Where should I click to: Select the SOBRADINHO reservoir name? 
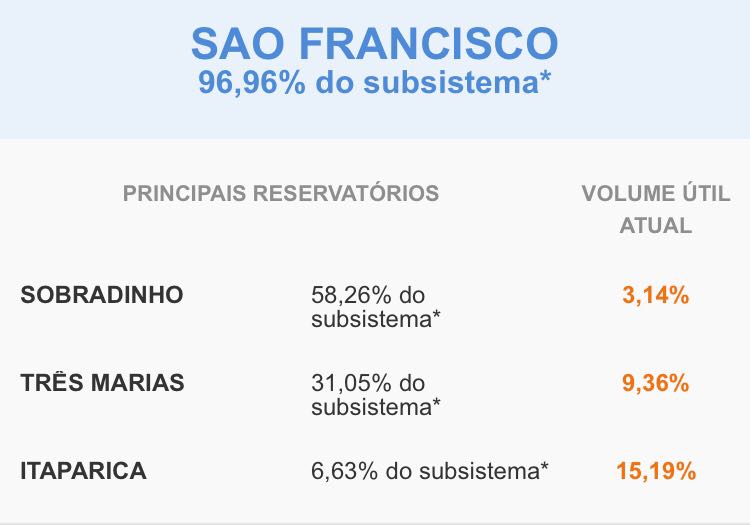click(102, 295)
